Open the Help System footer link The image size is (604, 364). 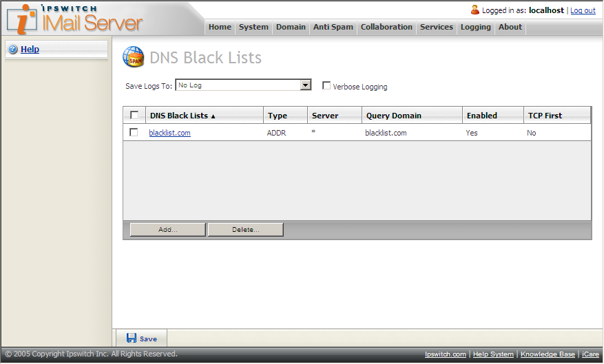(493, 354)
